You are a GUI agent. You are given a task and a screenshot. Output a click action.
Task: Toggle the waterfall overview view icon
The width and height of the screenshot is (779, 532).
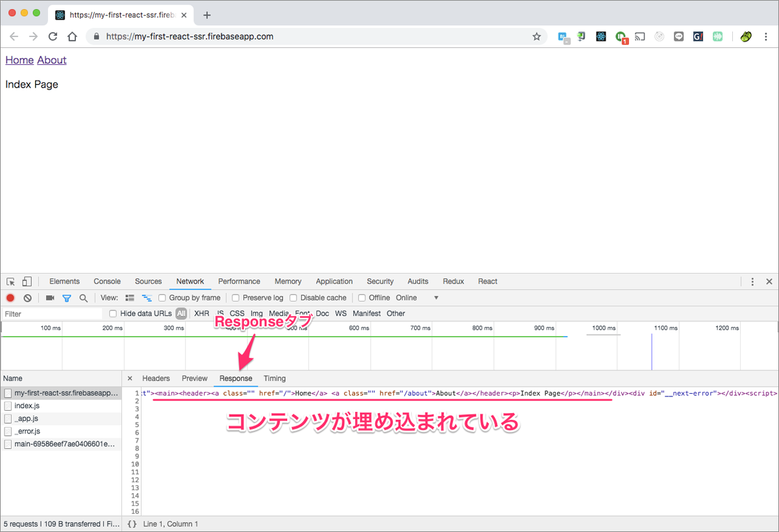[147, 298]
